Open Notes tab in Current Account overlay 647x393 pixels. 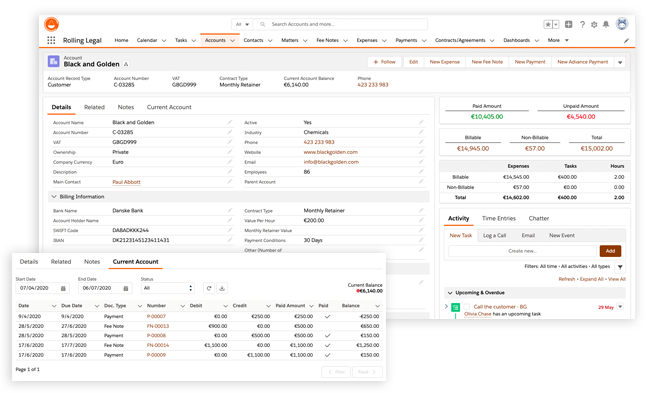[x=92, y=262]
